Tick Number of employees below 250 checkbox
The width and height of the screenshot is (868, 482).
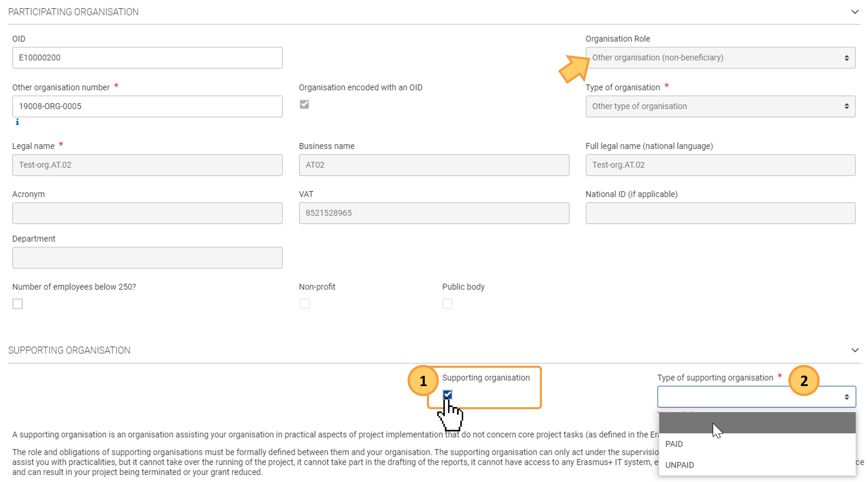(18, 304)
